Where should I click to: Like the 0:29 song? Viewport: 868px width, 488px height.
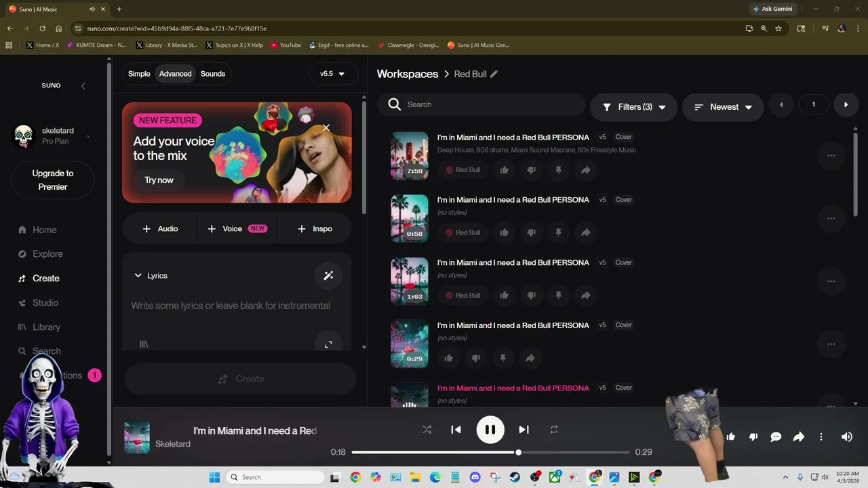point(448,358)
